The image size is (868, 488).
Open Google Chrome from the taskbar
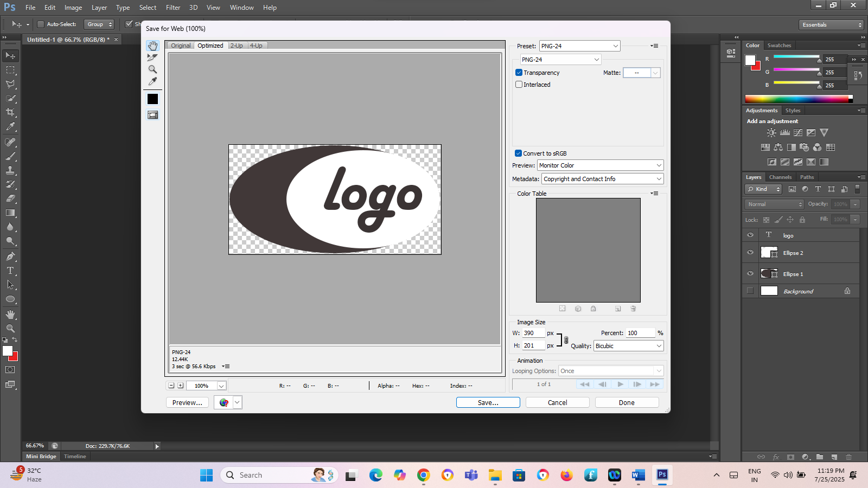(x=424, y=476)
